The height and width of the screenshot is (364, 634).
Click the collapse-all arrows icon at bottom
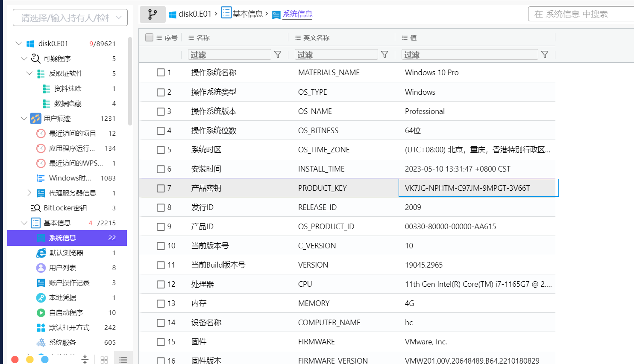85,359
